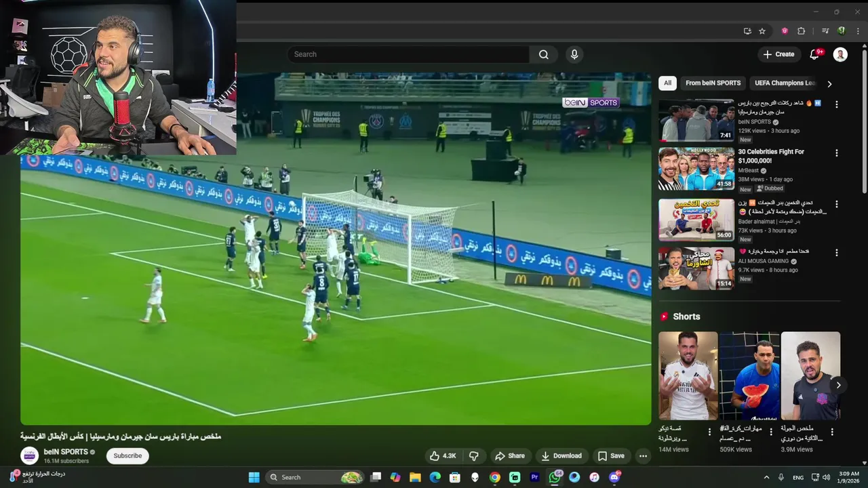868x488 pixels.
Task: Open File Explorer from taskbar
Action: pyautogui.click(x=415, y=477)
